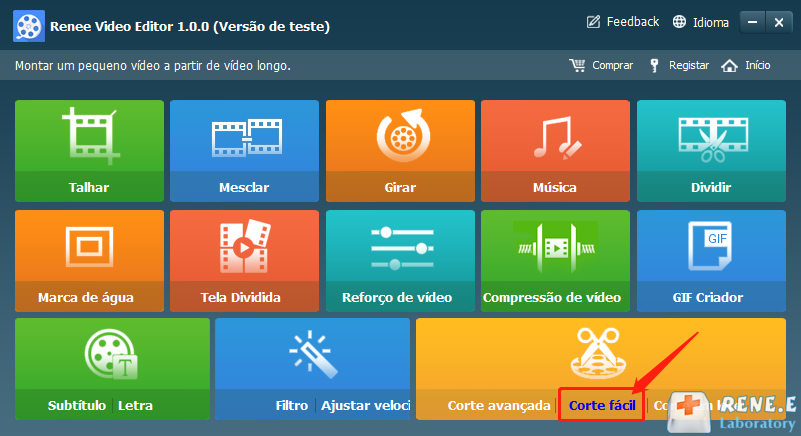Select Corte avançada option
This screenshot has width=801, height=436.
[499, 405]
